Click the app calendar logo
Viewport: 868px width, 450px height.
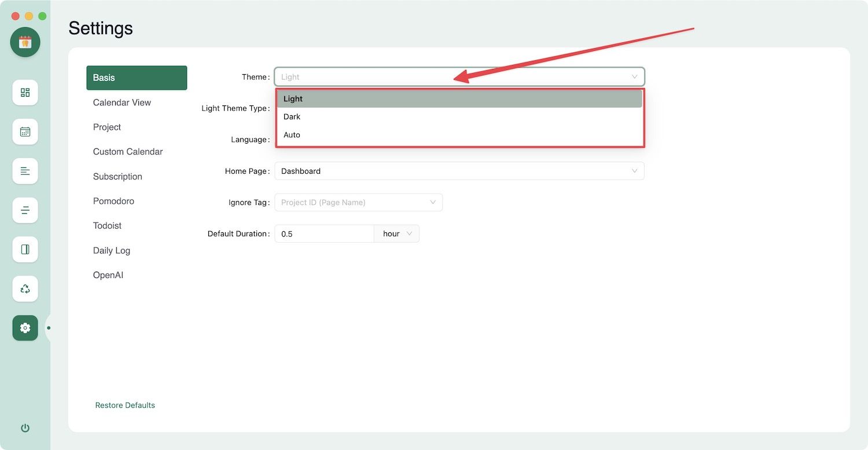click(x=25, y=42)
